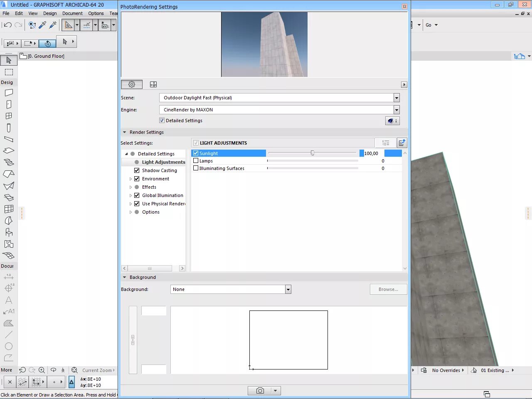Select the Object chair tool
The height and width of the screenshot is (399, 532).
(9, 232)
